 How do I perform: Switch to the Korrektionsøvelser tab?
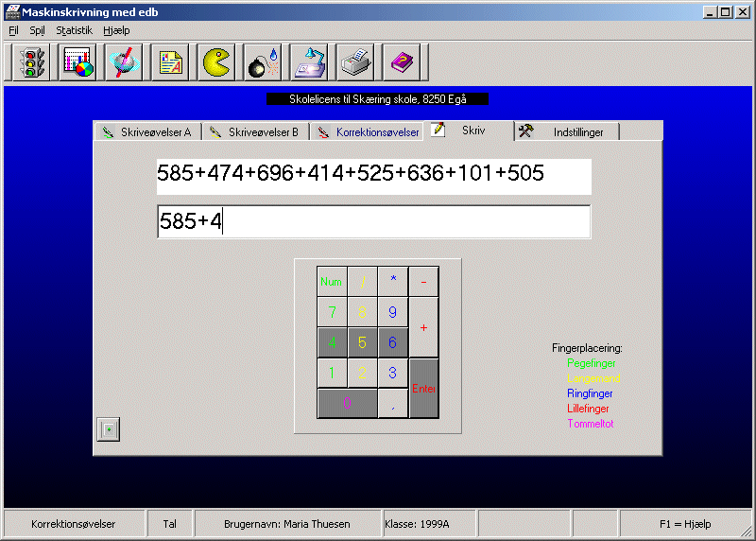tap(369, 132)
